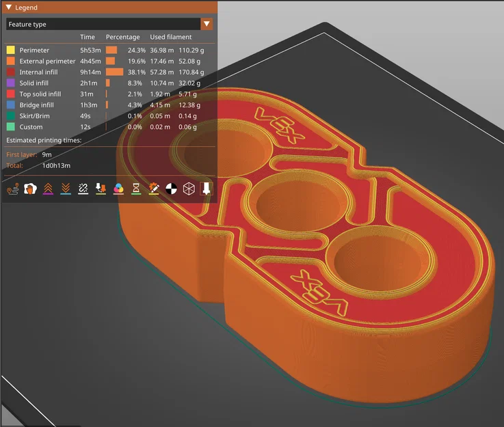The width and height of the screenshot is (504, 427).
Task: Toggle Center of gravity marker icon
Action: tap(172, 189)
